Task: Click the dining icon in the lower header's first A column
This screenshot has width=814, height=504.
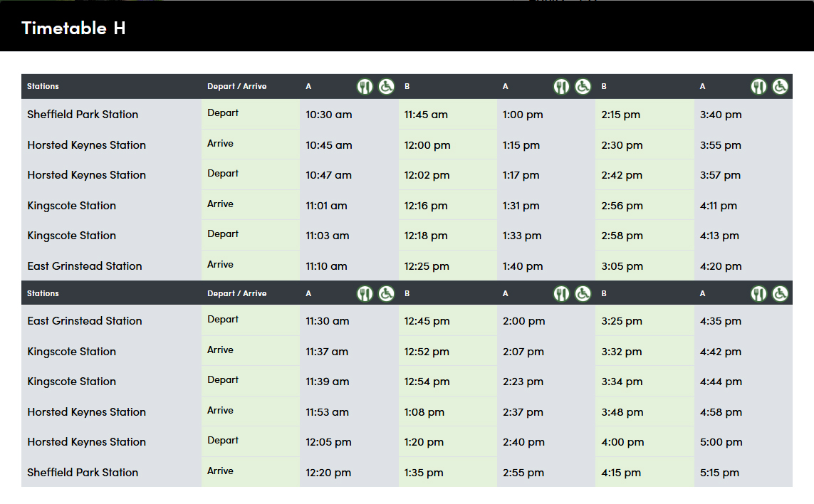Action: coord(365,293)
